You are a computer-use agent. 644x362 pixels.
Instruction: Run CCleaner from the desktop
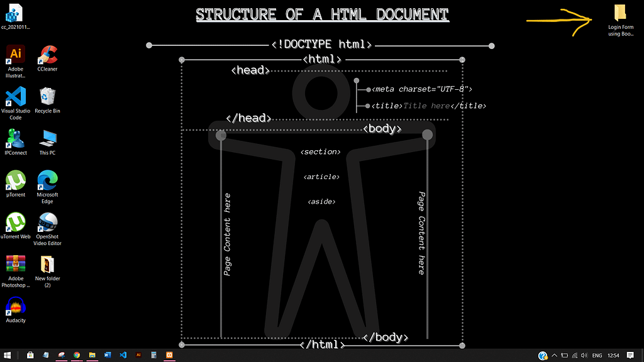click(x=47, y=53)
